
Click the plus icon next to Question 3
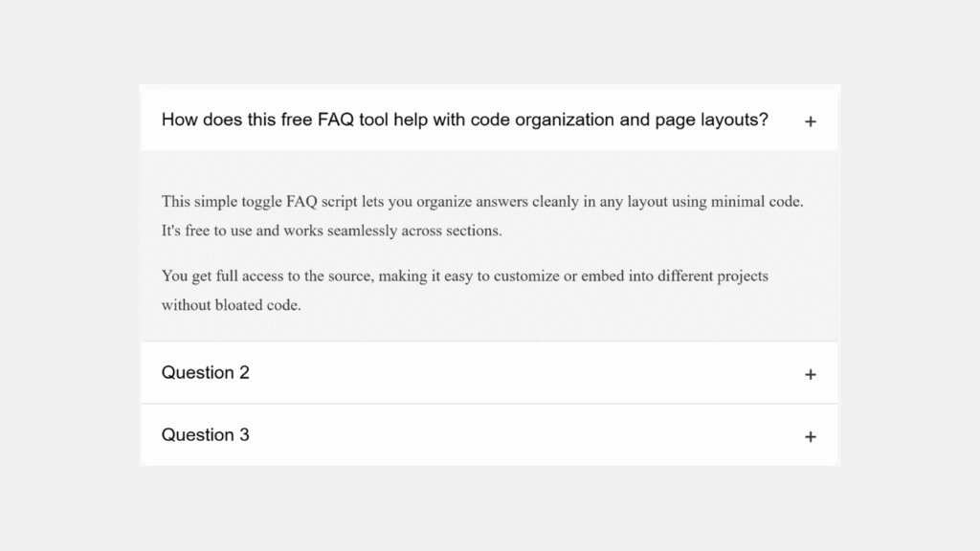(810, 435)
